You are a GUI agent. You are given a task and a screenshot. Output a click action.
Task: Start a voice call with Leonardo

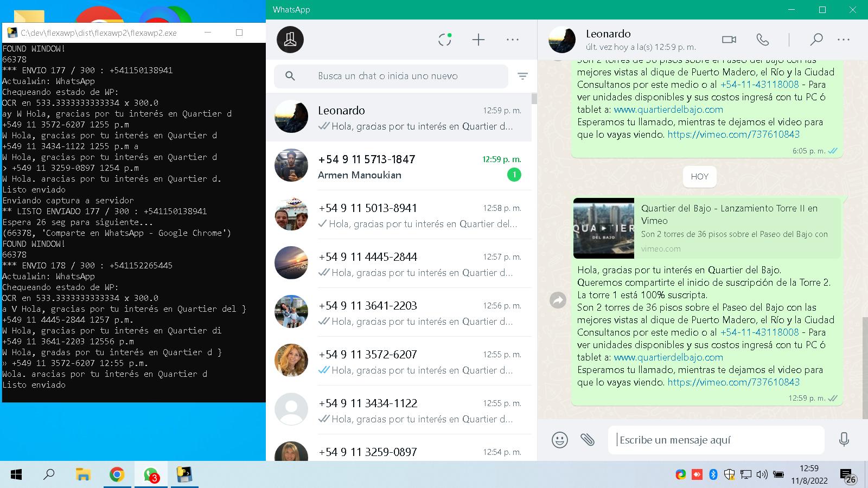[x=763, y=40]
